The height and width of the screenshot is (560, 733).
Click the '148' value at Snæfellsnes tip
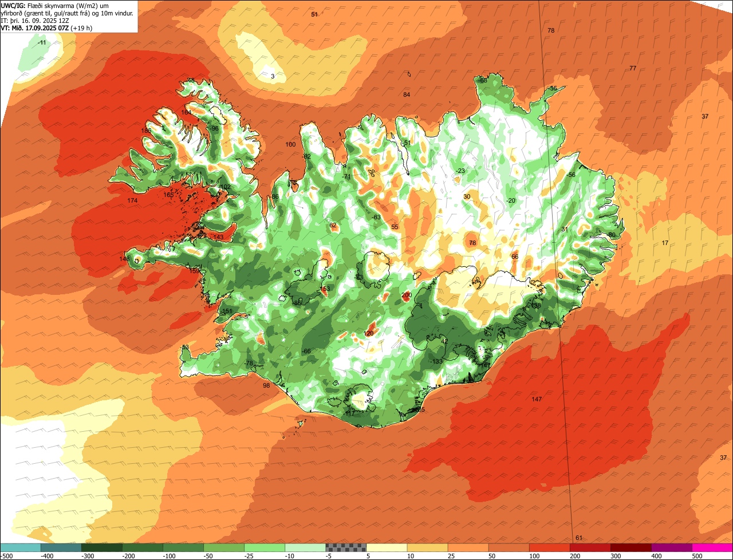click(x=124, y=259)
